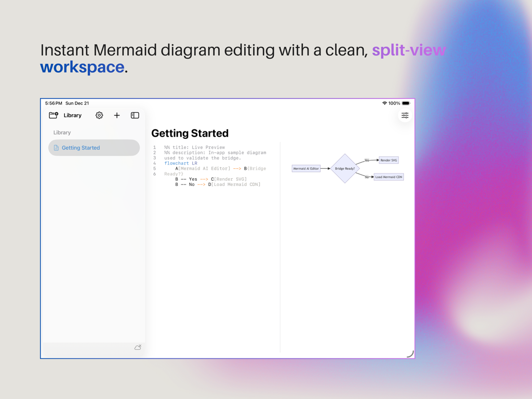Click the Library header label in the sidebar

(x=62, y=132)
